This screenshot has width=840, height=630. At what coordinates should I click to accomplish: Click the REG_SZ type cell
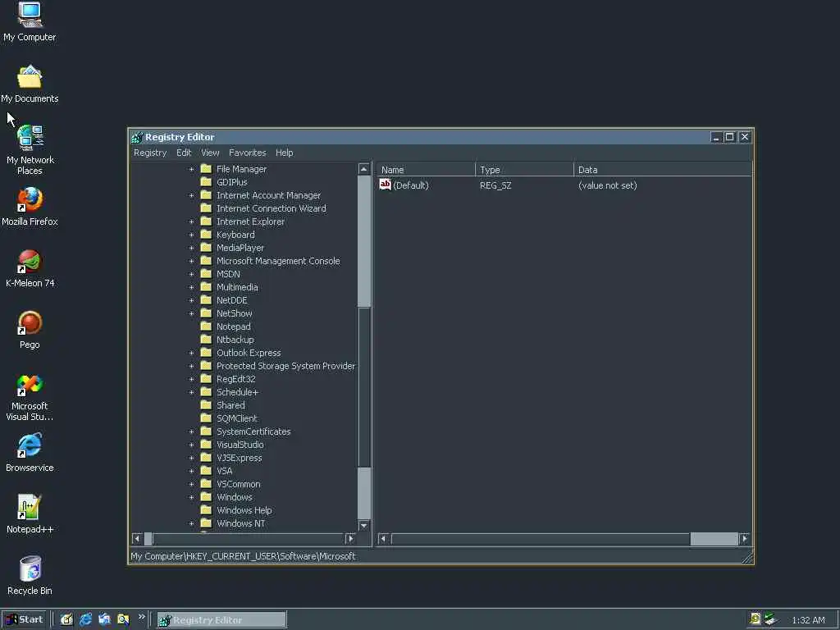(495, 185)
